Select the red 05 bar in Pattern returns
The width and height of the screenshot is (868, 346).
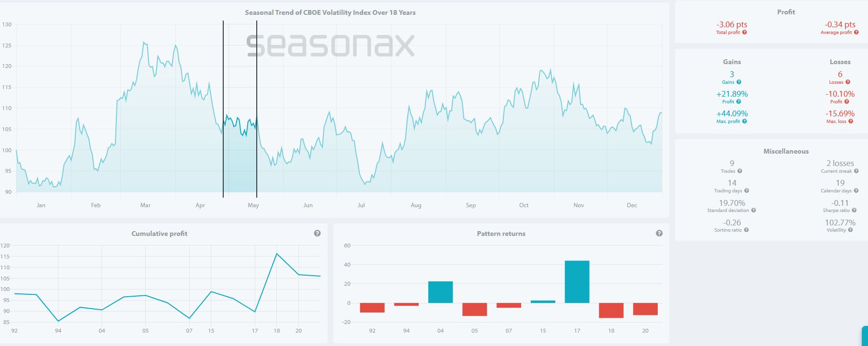point(474,309)
